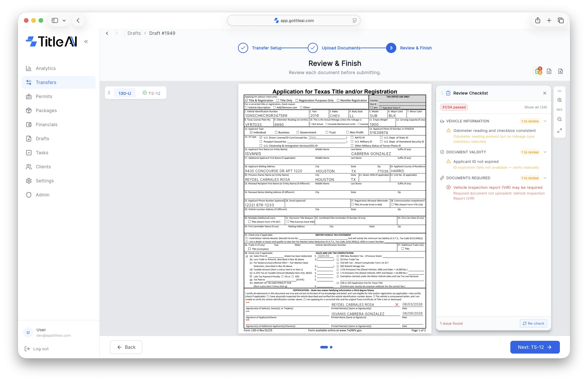Open the Drafts breadcrumb link
This screenshot has width=588, height=382.
[134, 33]
